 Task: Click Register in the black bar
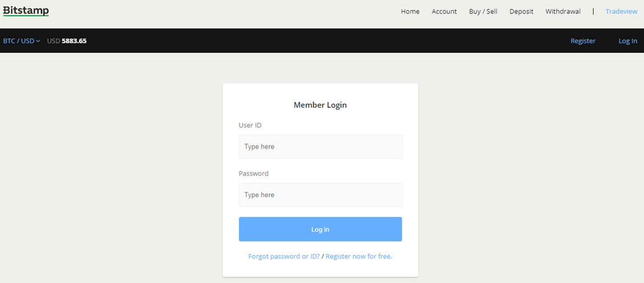click(x=583, y=41)
